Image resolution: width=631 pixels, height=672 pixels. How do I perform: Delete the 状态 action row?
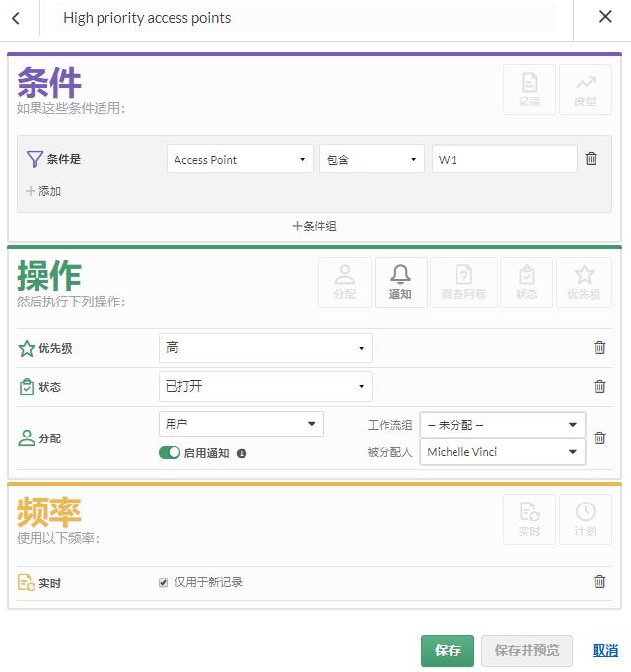point(598,387)
